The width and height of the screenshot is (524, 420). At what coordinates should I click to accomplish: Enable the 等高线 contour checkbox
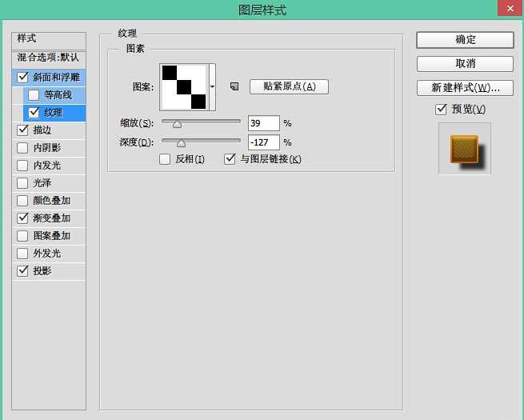34,95
